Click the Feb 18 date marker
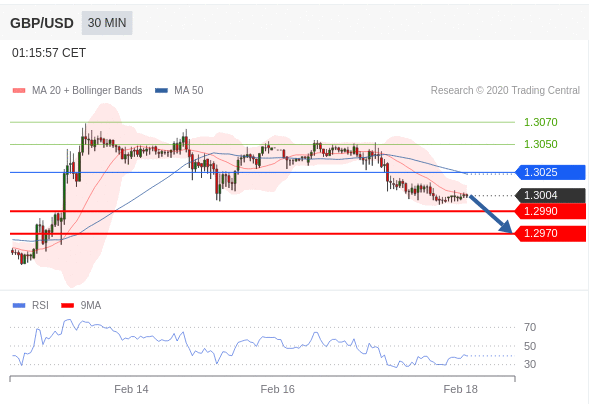The height and width of the screenshot is (406, 594). [x=460, y=389]
